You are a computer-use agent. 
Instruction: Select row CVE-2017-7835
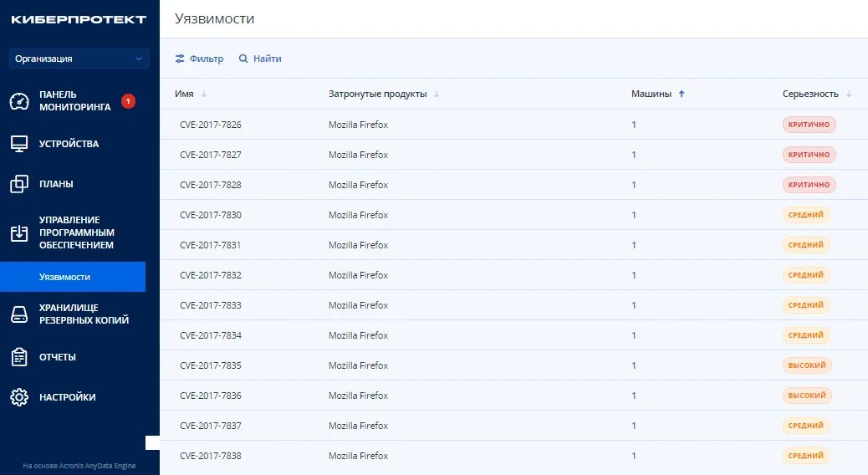click(513, 365)
